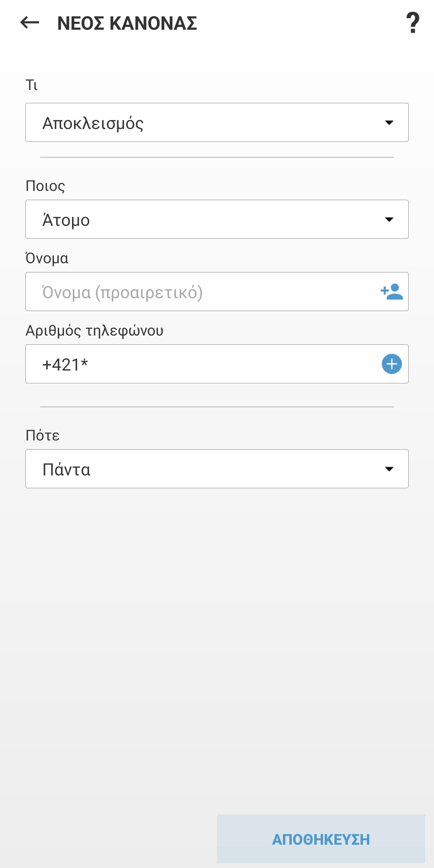
Task: Tap the ΝΕΟΣ ΚΑΝΟΝΑΣ title
Action: tap(127, 23)
